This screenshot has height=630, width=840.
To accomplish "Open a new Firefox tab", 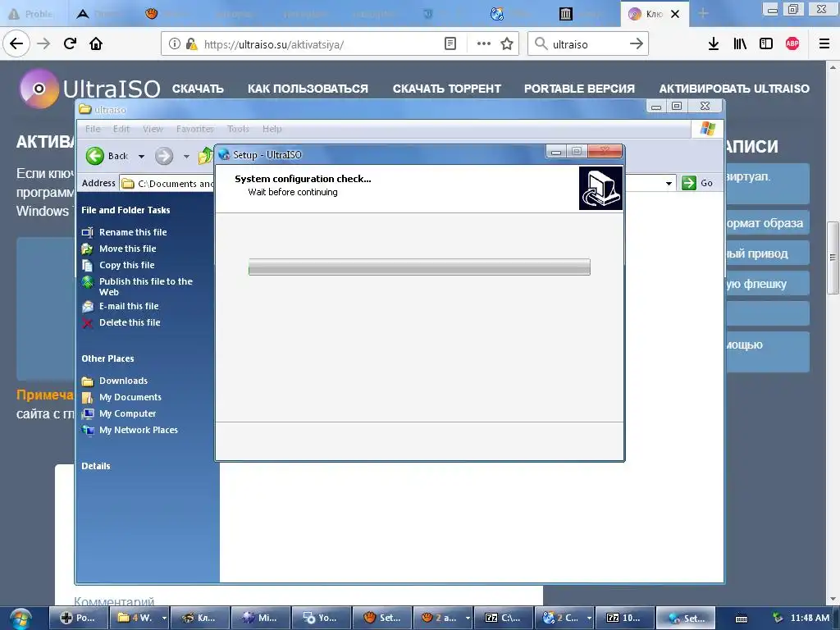I will click(x=703, y=14).
